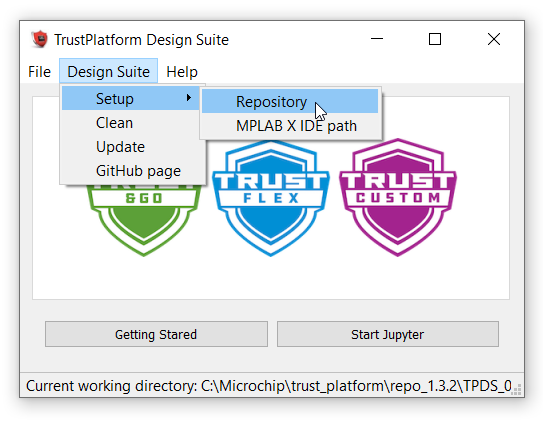Open the Help menu
543x423 pixels.
pyautogui.click(x=182, y=72)
